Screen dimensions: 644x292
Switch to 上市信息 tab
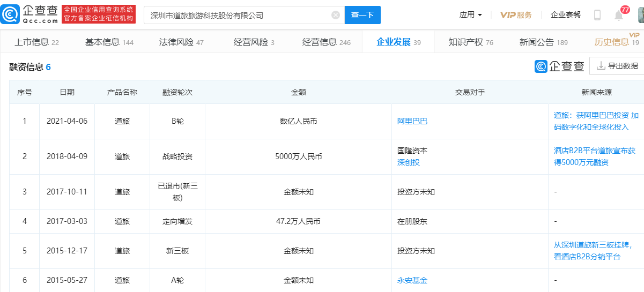click(x=36, y=42)
